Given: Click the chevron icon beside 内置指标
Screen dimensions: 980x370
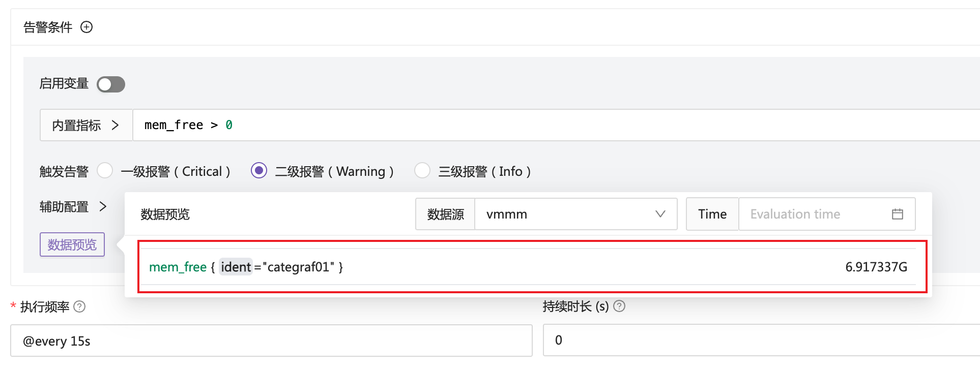Looking at the screenshot, I should tap(115, 125).
